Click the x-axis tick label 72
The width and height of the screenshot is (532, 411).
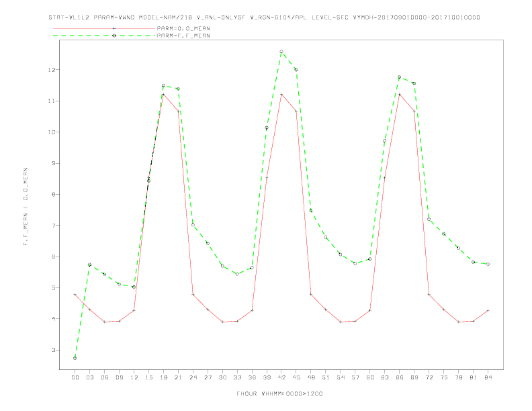(429, 377)
